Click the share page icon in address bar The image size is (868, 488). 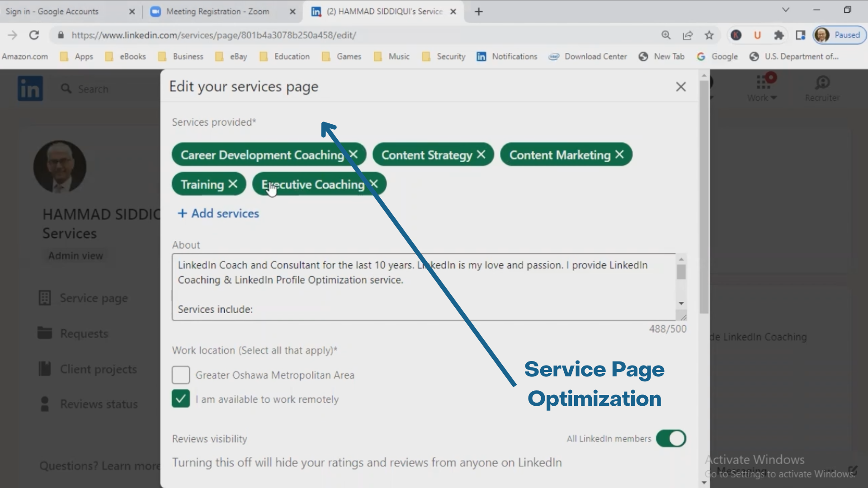coord(688,35)
